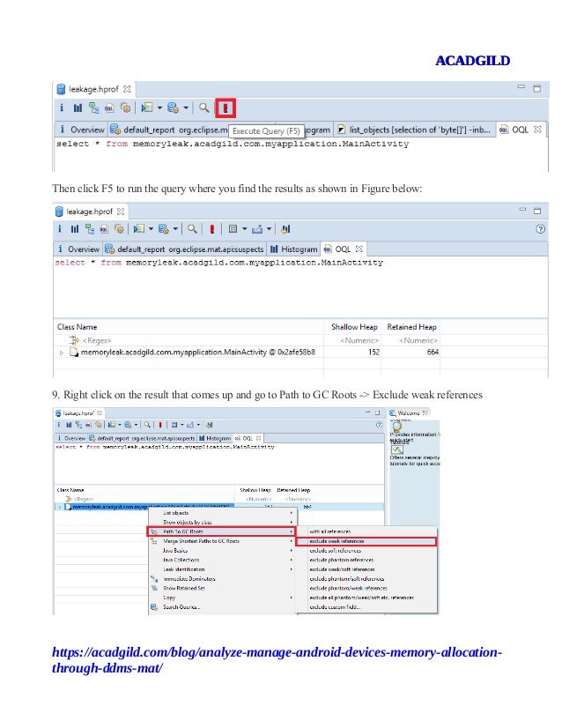Select default_report suspects tab in middle screenshot

(184, 249)
